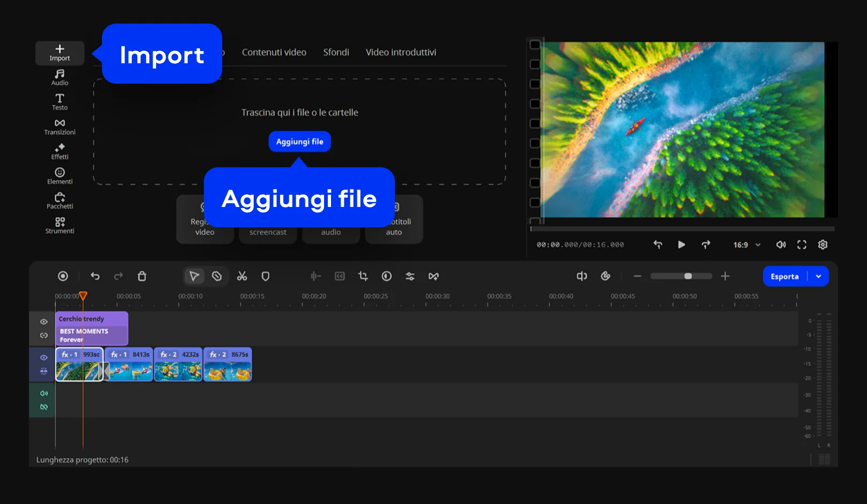Open the Audio panel in sidebar
This screenshot has height=504, width=867.
coord(60,77)
